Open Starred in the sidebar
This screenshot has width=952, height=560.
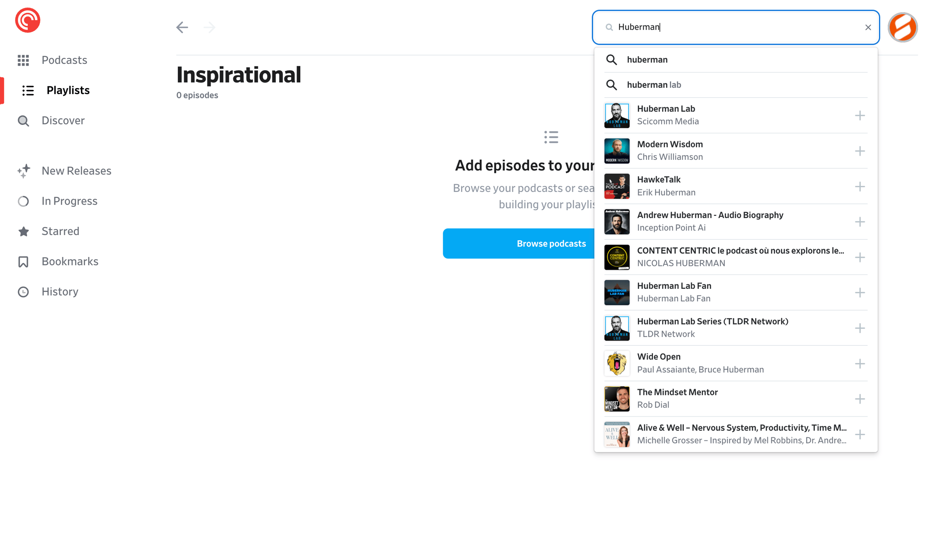[x=60, y=231]
